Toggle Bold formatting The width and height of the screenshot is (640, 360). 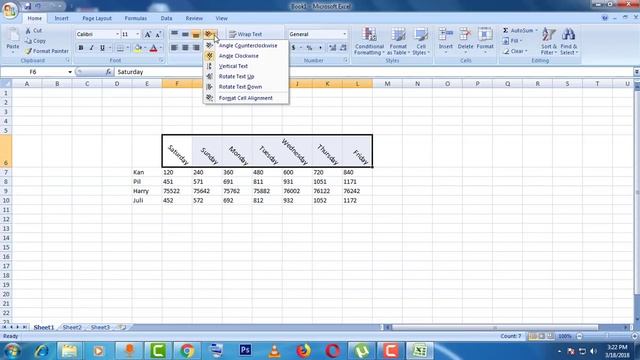81,48
